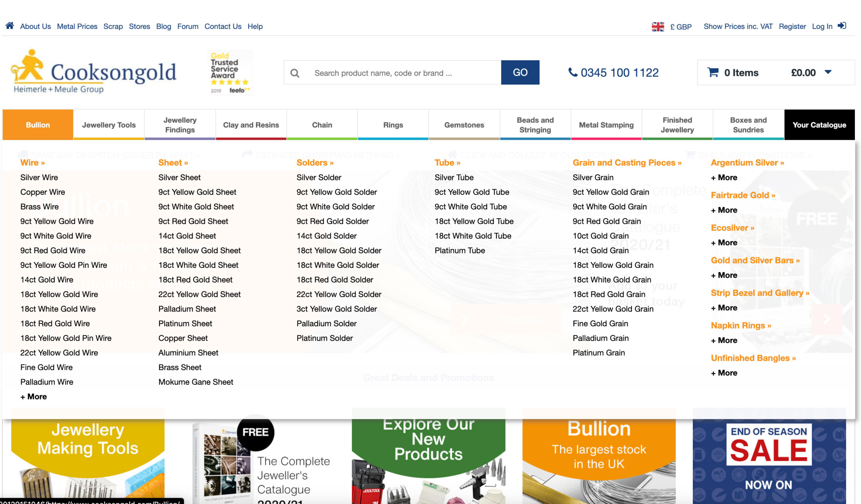
Task: Open the Feefo Gold Trusted Service badge
Action: [x=230, y=72]
